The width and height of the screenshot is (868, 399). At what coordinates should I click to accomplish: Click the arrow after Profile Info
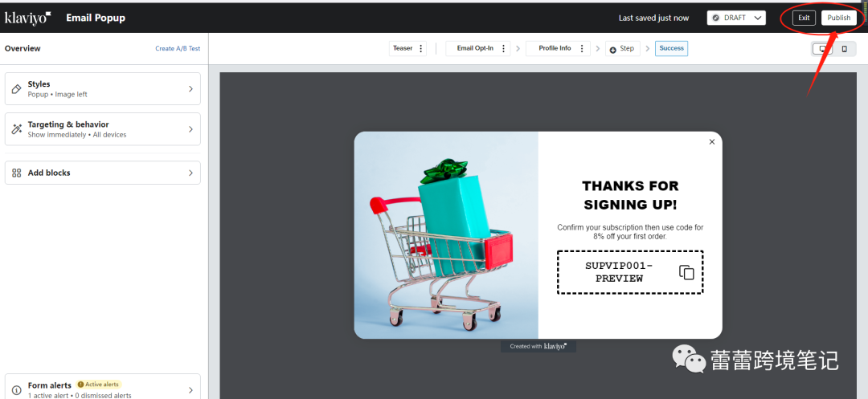click(598, 49)
